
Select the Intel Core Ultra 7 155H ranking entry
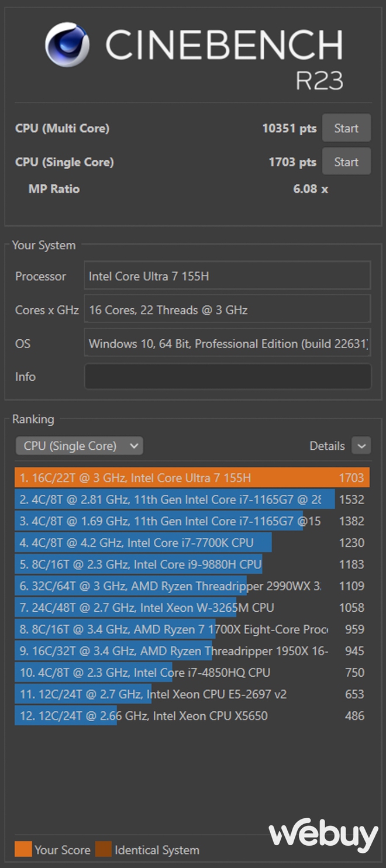tap(192, 478)
